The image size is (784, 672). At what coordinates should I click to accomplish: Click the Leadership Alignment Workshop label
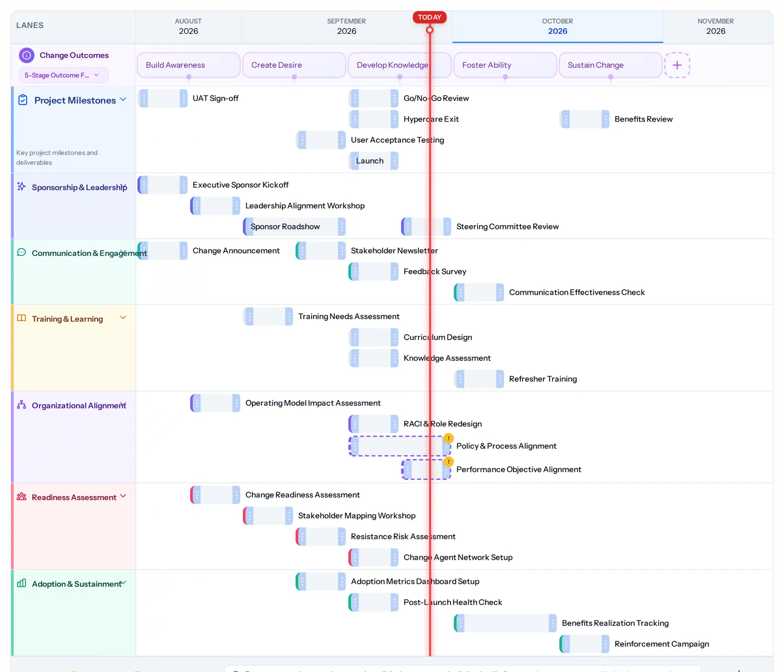(x=305, y=206)
